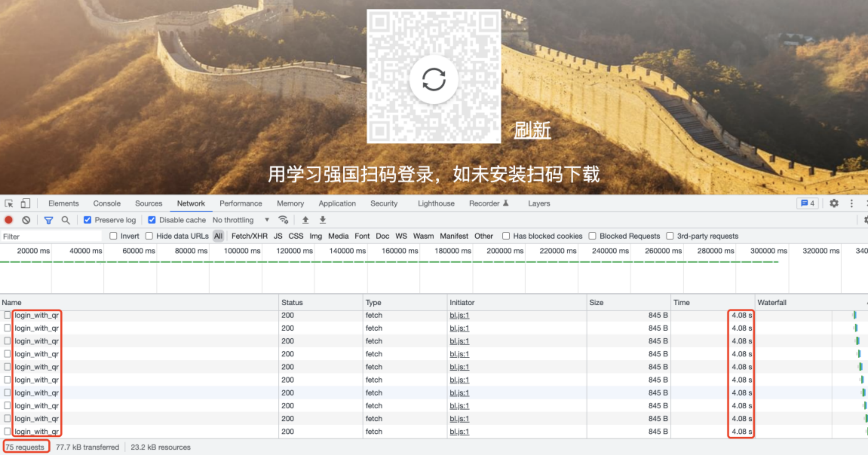The image size is (868, 455).
Task: Switch to the Console tab
Action: point(107,203)
